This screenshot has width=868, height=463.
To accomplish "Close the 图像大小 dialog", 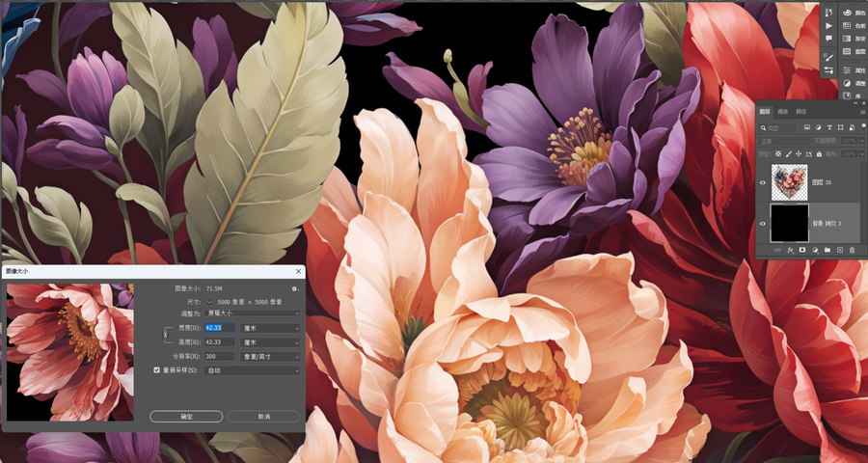I will (x=299, y=271).
